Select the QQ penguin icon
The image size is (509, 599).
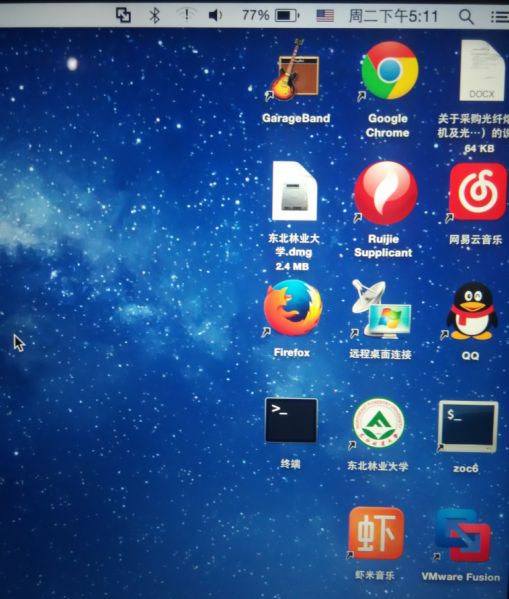tap(472, 311)
